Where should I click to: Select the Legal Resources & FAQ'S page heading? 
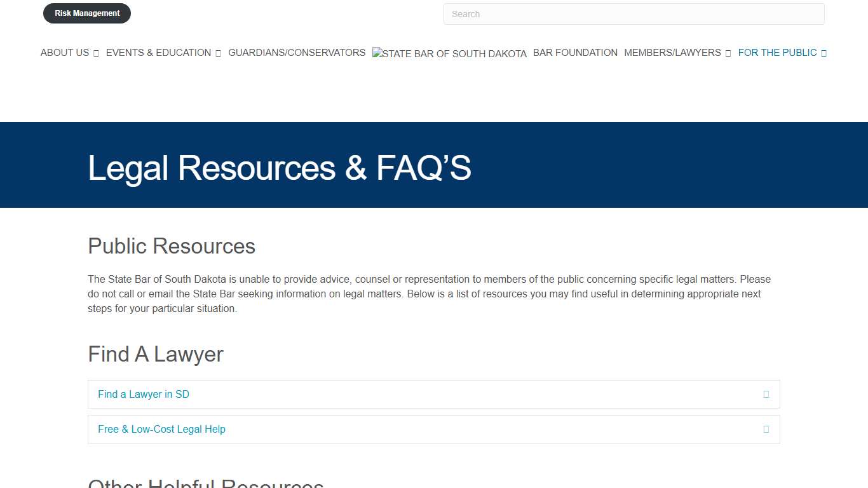tap(280, 168)
